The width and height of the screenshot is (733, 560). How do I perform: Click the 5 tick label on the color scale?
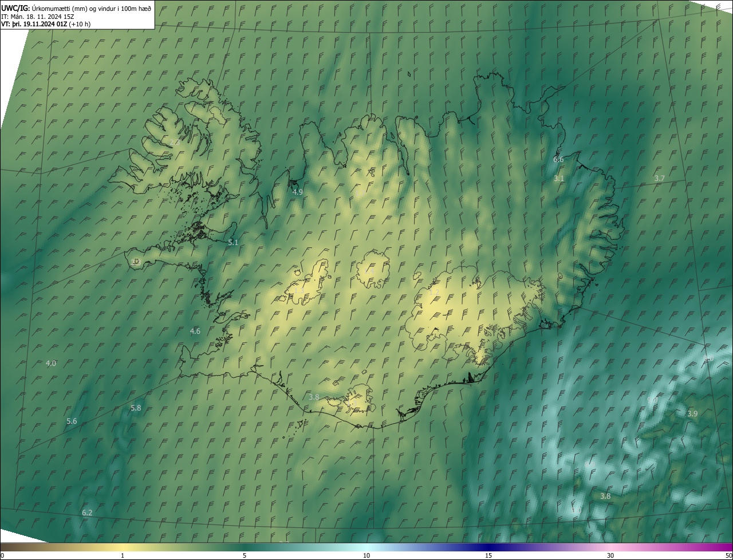pyautogui.click(x=245, y=556)
